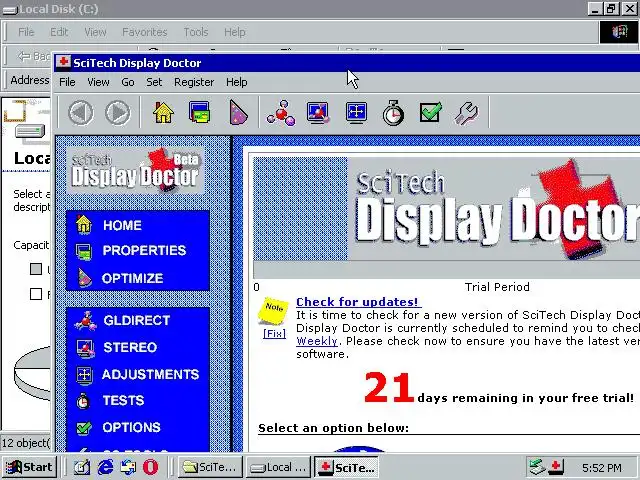
Task: Open the File menu in Local Disk window
Action: 26,32
